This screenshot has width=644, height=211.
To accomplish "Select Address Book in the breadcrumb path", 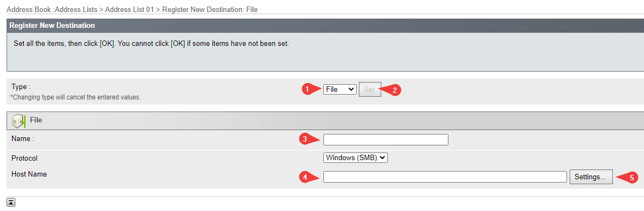I will click(28, 9).
